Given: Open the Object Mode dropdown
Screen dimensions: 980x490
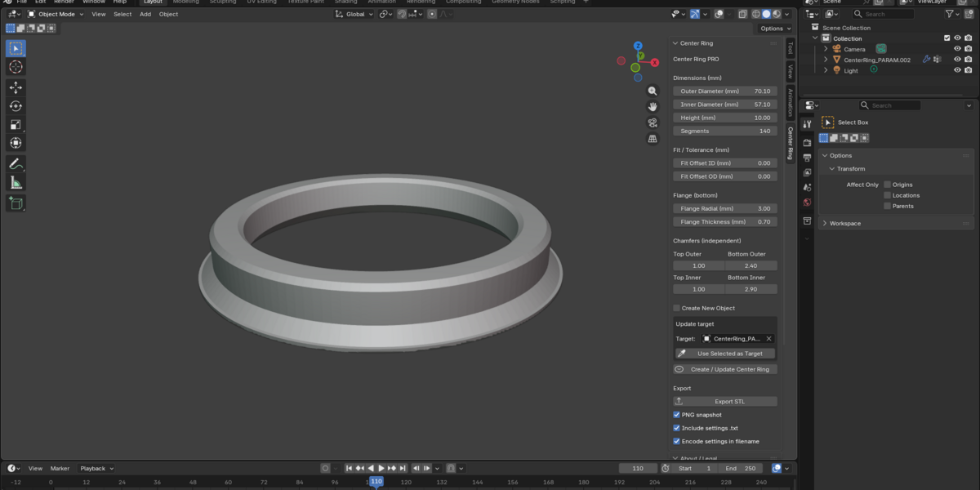Looking at the screenshot, I should click(56, 14).
